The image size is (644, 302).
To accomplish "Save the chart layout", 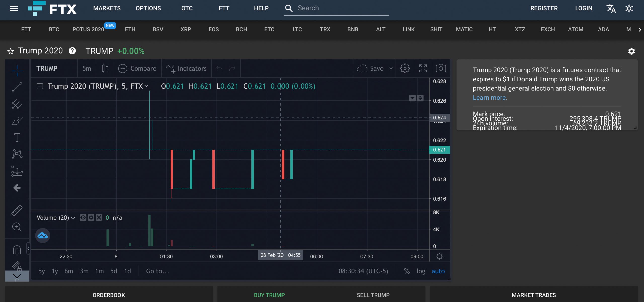I will [x=370, y=68].
